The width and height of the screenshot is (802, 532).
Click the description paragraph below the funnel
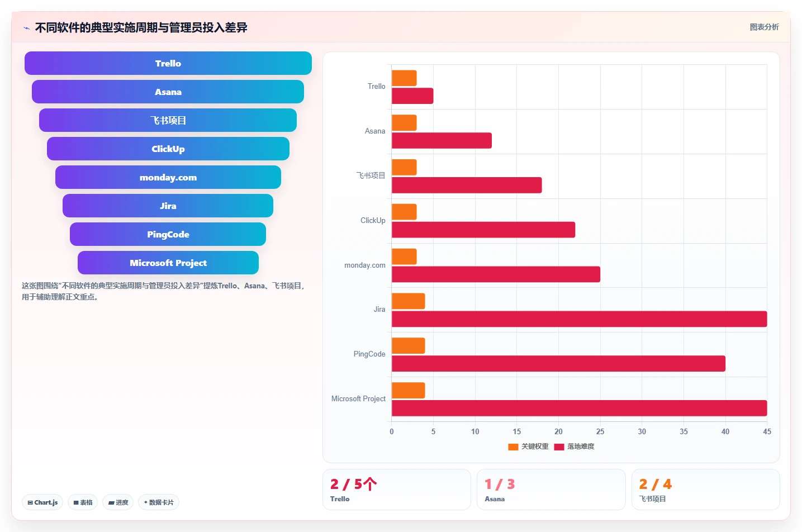pos(163,291)
